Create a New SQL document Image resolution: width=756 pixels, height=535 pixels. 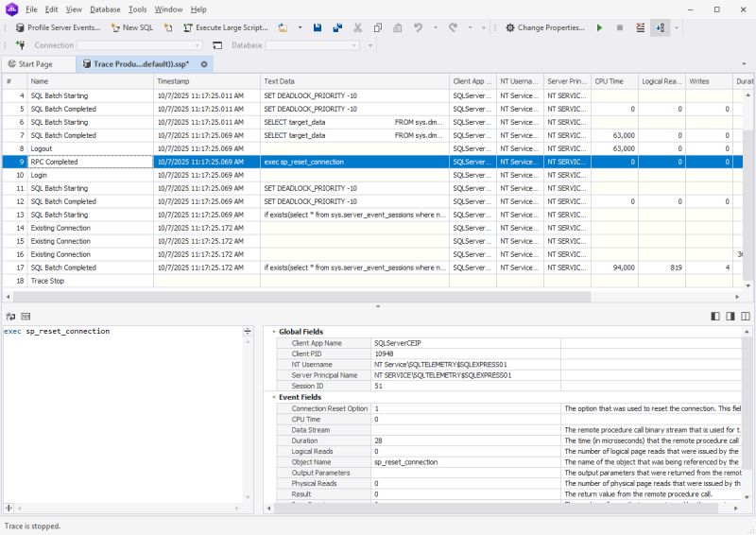click(132, 28)
